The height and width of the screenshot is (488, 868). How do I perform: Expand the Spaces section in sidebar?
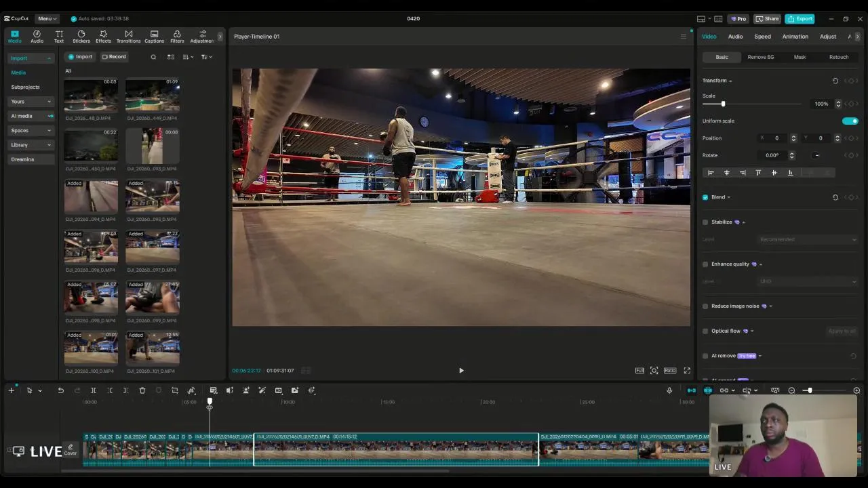point(31,130)
